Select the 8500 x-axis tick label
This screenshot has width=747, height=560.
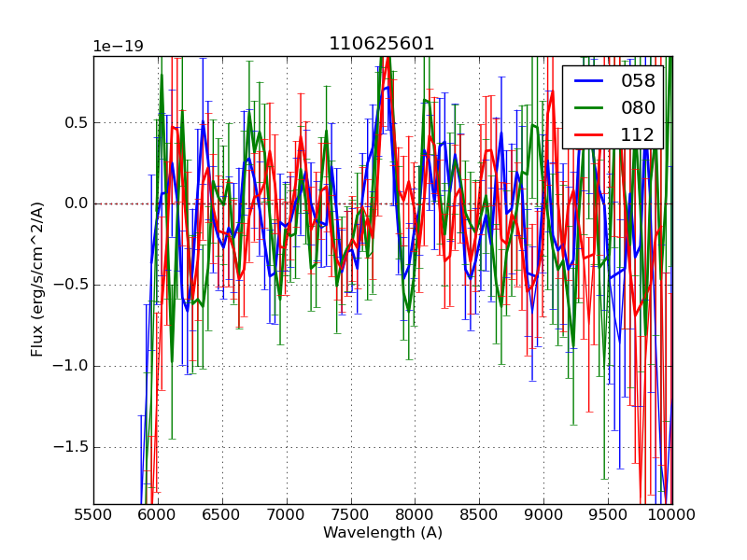tap(479, 514)
